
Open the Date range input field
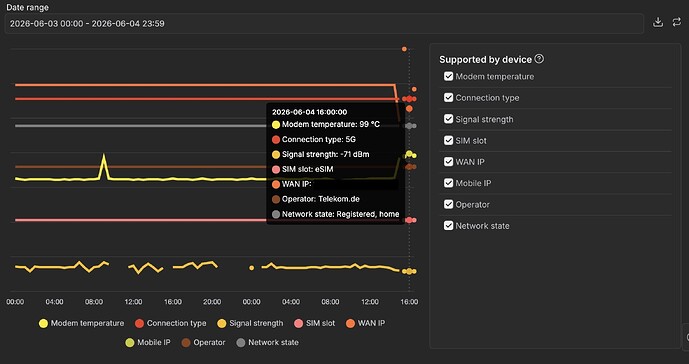click(x=324, y=24)
